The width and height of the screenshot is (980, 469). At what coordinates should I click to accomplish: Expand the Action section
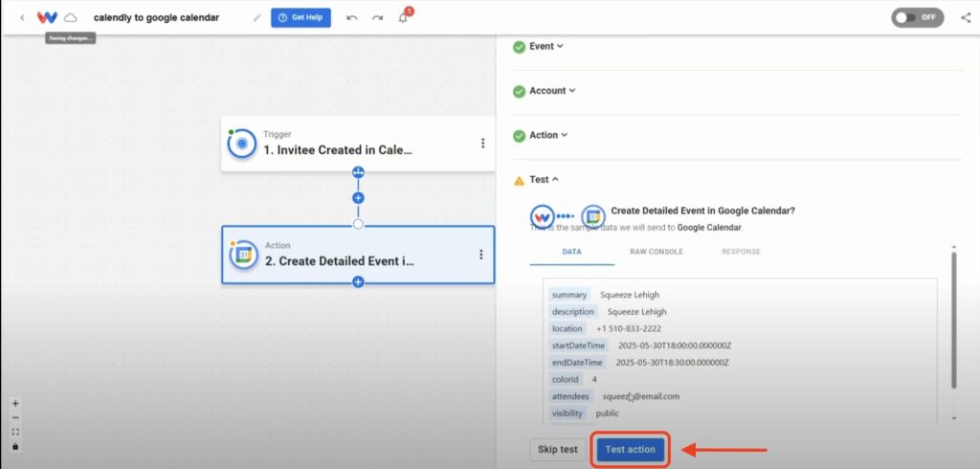548,135
